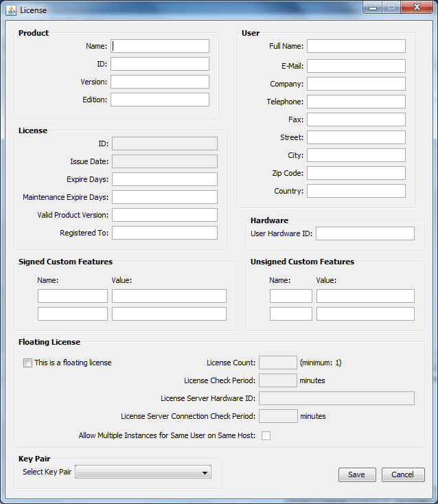Click the Product ID field
Screen dimensions: 438x504
160,64
